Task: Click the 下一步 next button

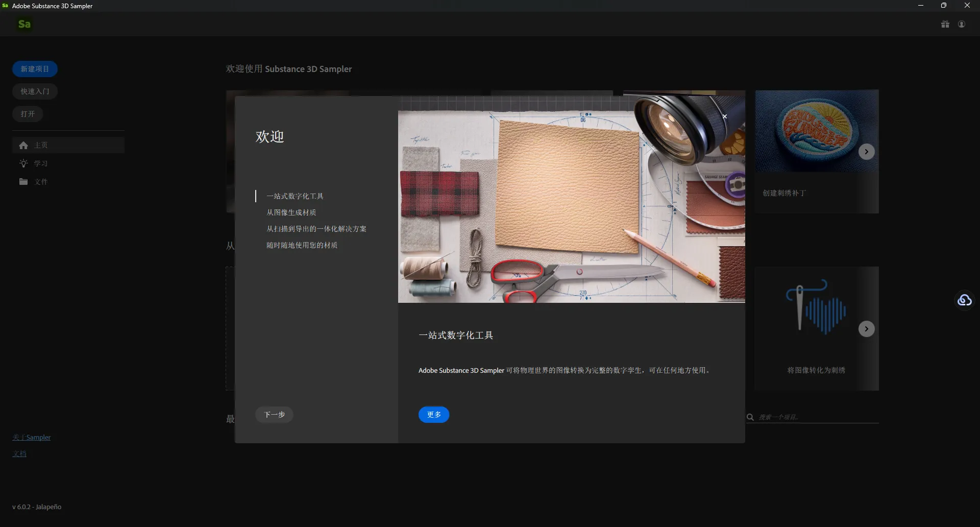Action: click(274, 415)
